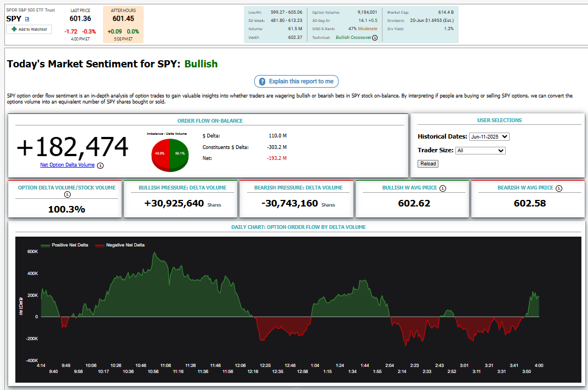The width and height of the screenshot is (588, 390).
Task: Click the $ Delta value 110.0 M
Action: pos(277,136)
